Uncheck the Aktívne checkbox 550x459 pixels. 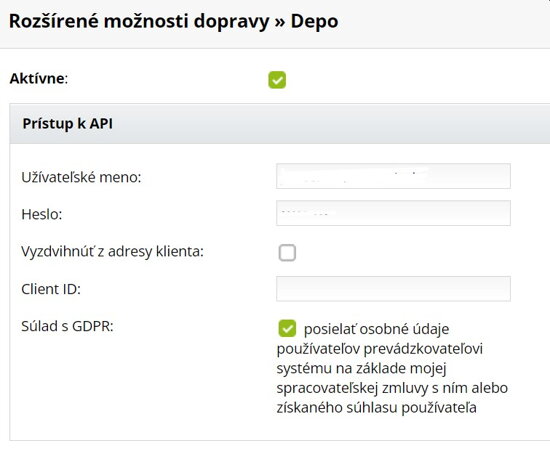click(277, 80)
